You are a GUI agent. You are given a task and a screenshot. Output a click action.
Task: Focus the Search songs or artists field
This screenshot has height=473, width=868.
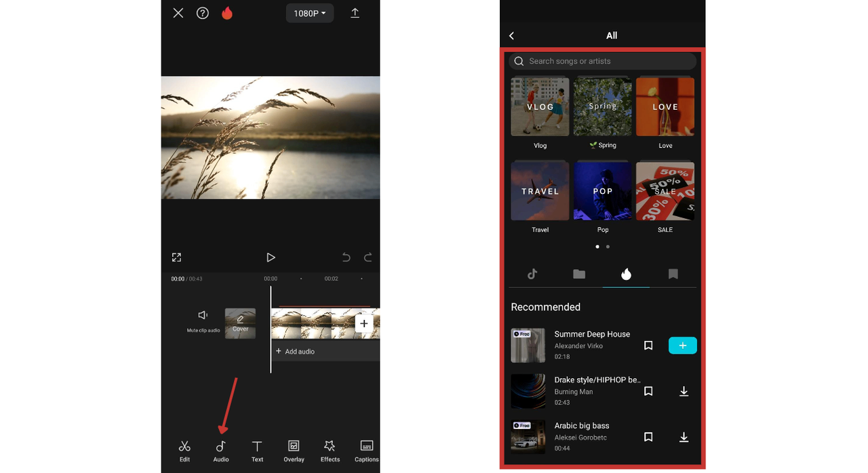pyautogui.click(x=603, y=61)
